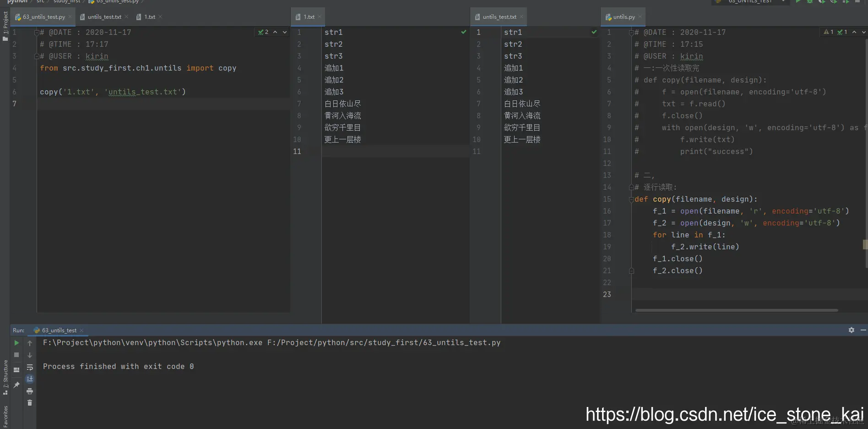868x429 pixels.
Task: Go to previous highlighted problem in untils.py
Action: (854, 32)
